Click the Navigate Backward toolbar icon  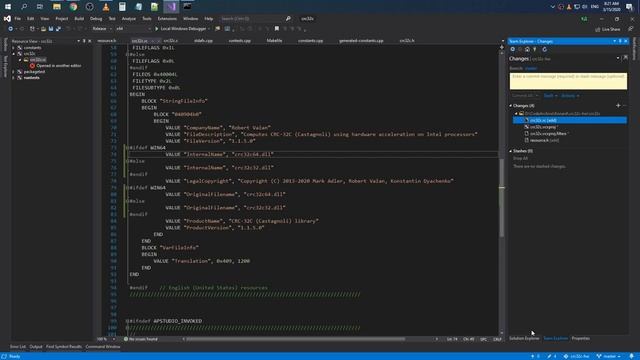(x=10, y=29)
